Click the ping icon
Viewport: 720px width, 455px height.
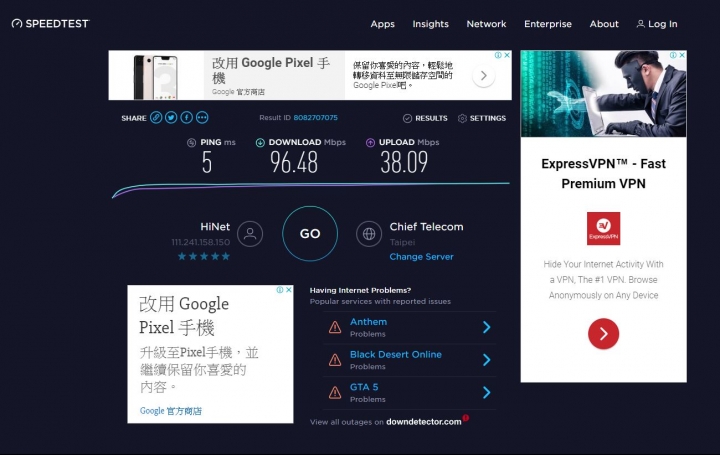(191, 142)
